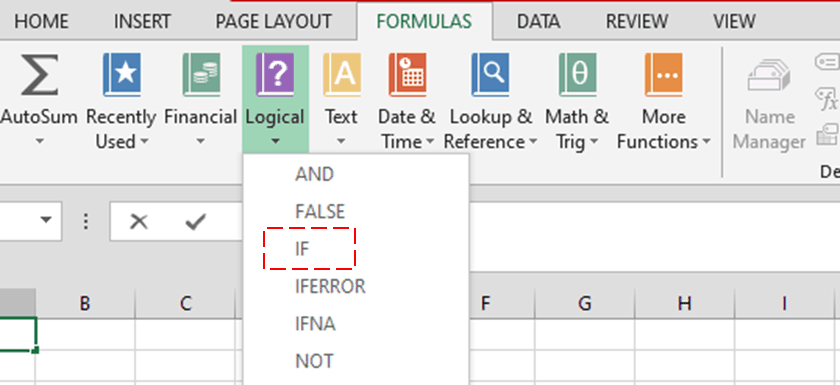Collapse the Logical functions dropdown
This screenshot has width=840, height=385.
pyautogui.click(x=275, y=100)
